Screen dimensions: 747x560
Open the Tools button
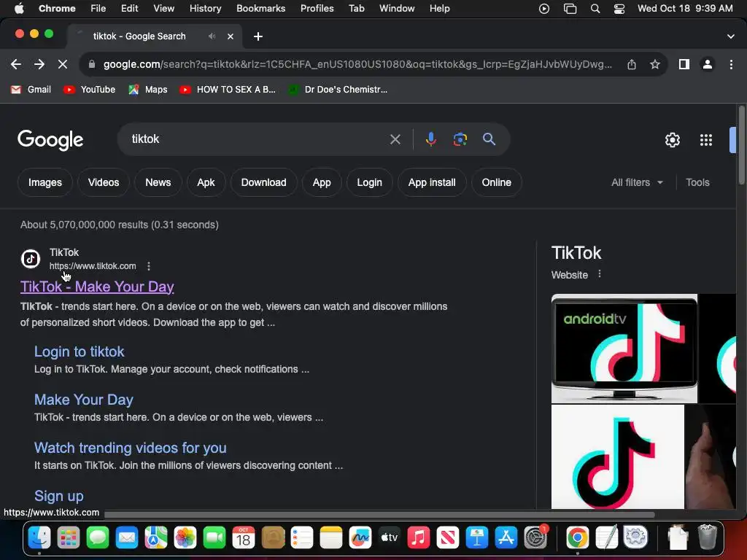click(x=697, y=182)
